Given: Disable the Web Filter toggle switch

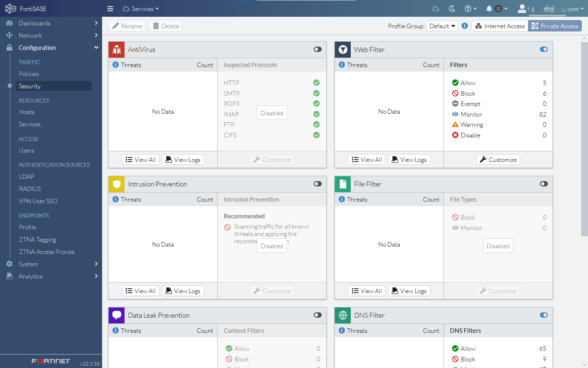Looking at the screenshot, I should pyautogui.click(x=544, y=49).
